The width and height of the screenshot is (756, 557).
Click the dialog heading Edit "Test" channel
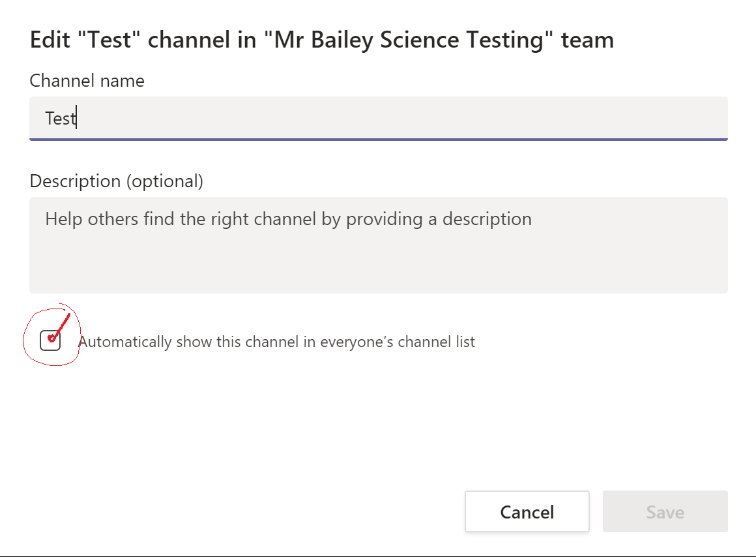[x=321, y=40]
